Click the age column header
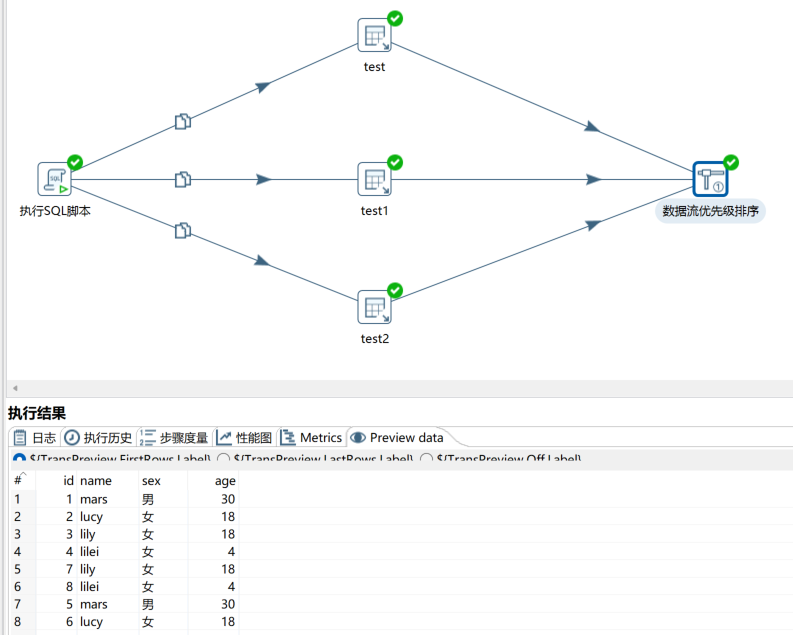The width and height of the screenshot is (793, 635). 225,481
